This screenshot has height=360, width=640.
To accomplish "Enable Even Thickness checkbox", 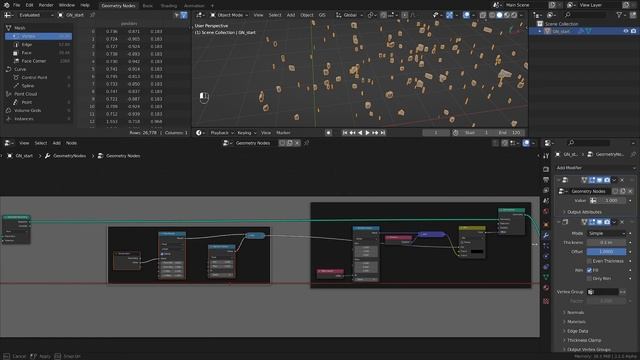I will pyautogui.click(x=589, y=261).
